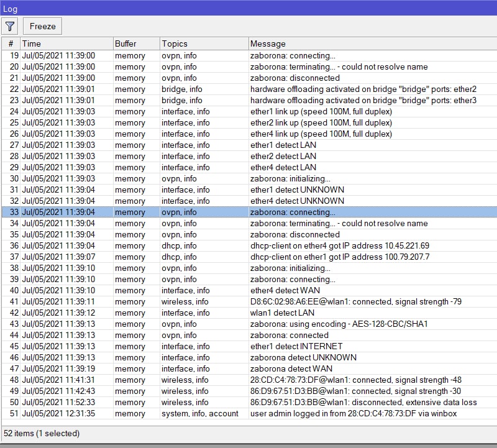Click the Freeze button
497x448 pixels.
(42, 26)
